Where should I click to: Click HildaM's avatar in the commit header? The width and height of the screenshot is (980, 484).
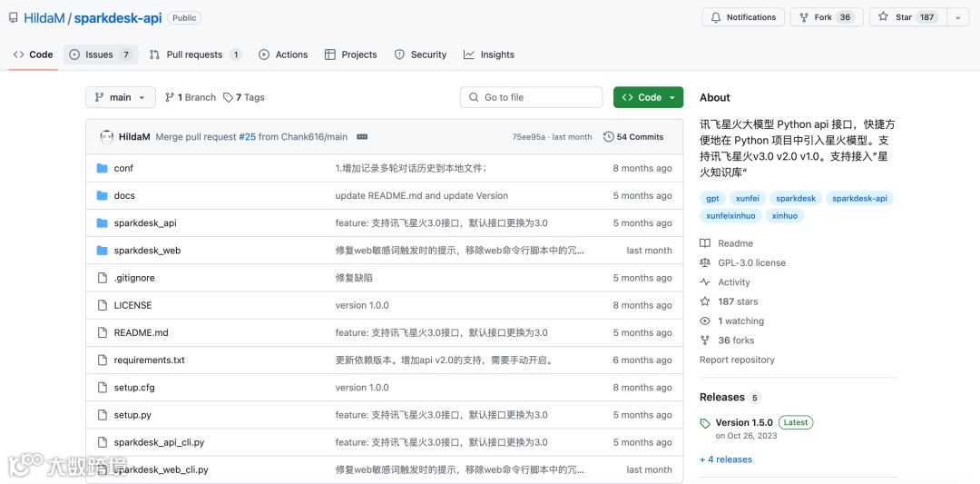click(106, 136)
